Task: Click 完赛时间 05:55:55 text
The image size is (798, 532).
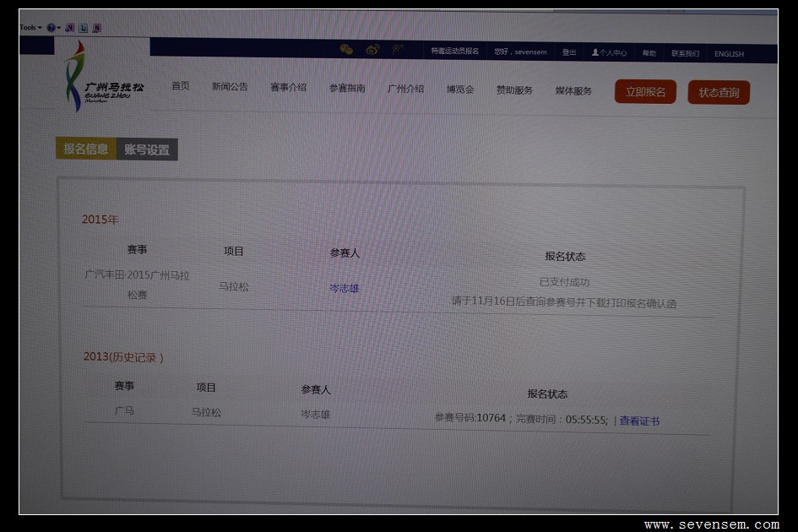Action: tap(562, 420)
